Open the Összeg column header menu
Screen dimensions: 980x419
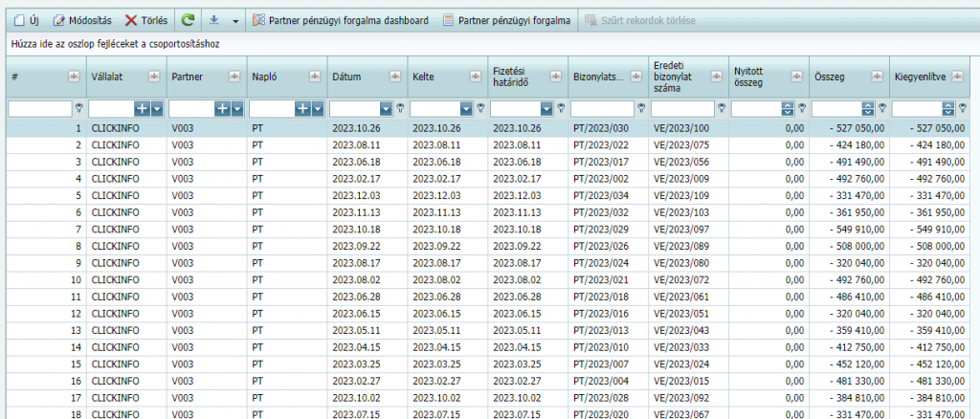point(878,76)
